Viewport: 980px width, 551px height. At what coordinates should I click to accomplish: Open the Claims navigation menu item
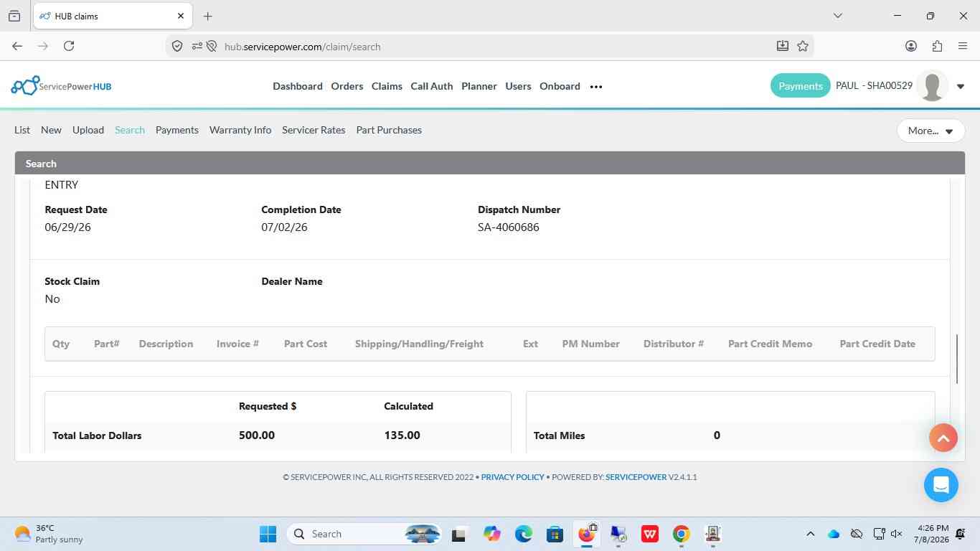(387, 86)
